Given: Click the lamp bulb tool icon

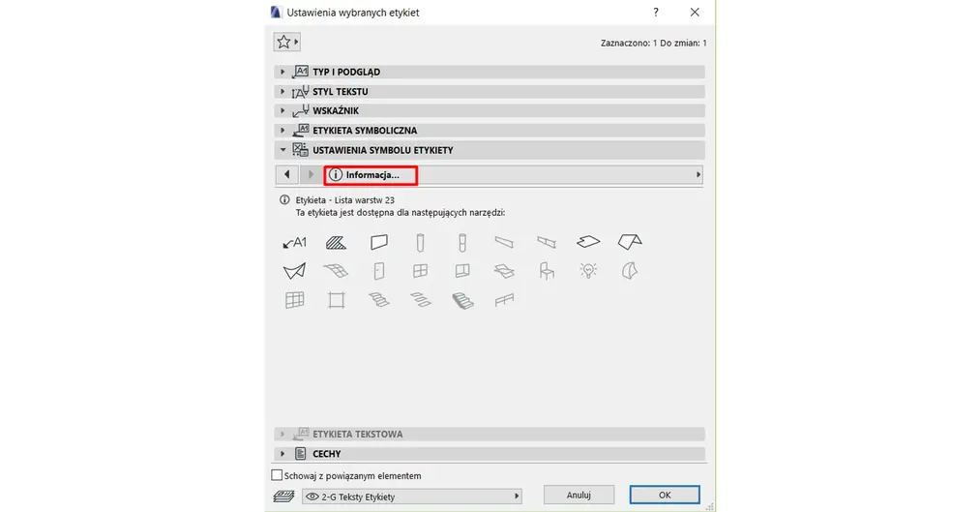Looking at the screenshot, I should point(588,271).
